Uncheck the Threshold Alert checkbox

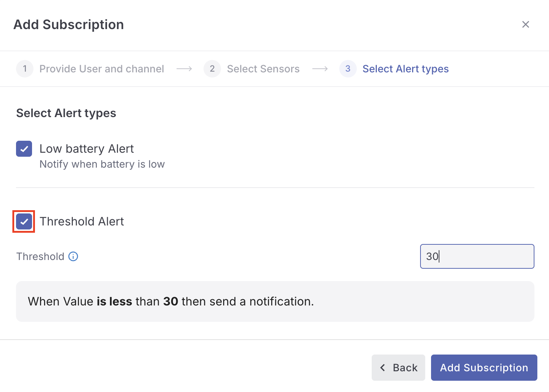point(24,221)
